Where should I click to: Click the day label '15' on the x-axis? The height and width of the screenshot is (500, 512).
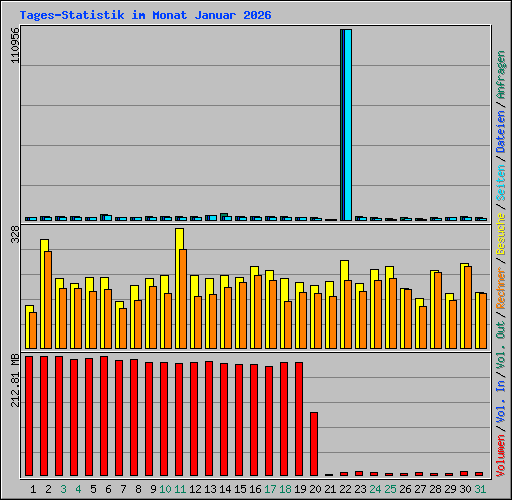(x=240, y=489)
